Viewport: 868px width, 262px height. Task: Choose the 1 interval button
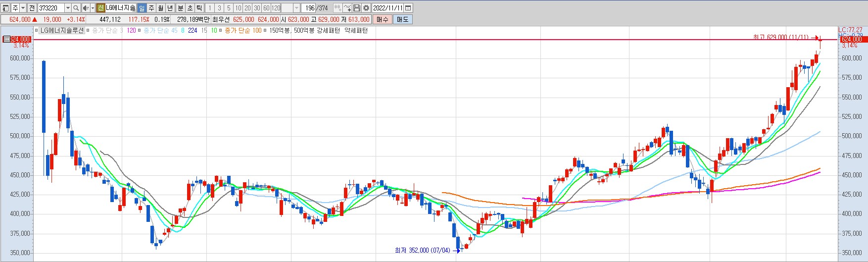coord(210,8)
